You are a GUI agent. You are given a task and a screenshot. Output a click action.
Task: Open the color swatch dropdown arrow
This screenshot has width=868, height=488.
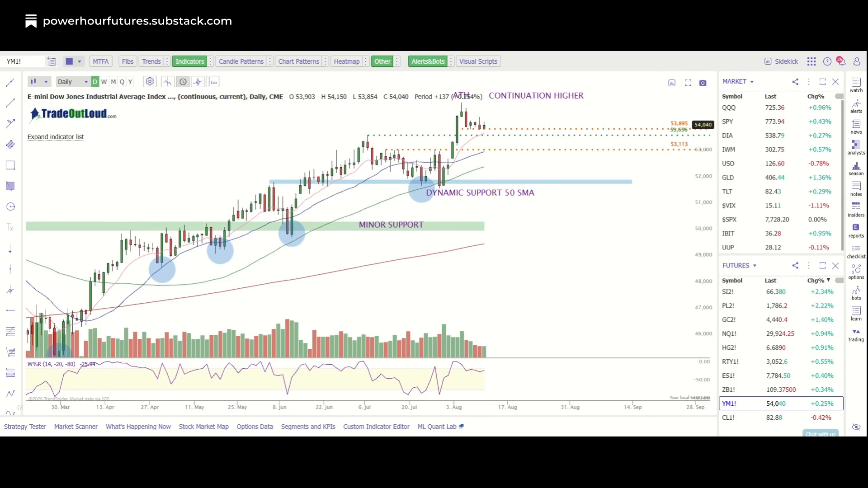click(x=79, y=61)
